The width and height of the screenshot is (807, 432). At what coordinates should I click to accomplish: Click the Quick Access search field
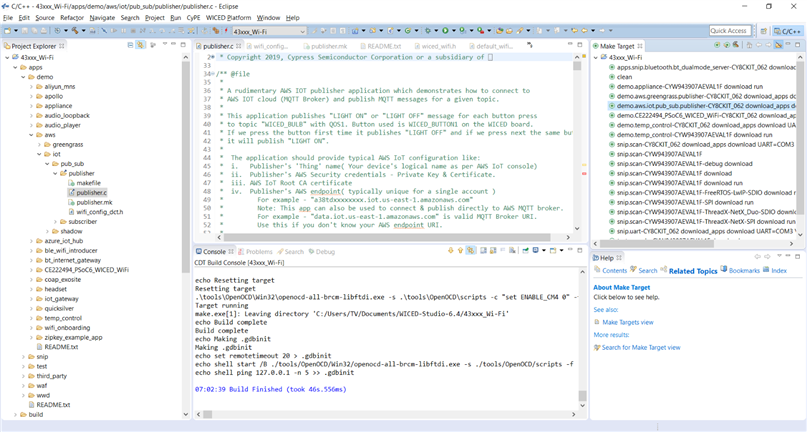click(729, 31)
